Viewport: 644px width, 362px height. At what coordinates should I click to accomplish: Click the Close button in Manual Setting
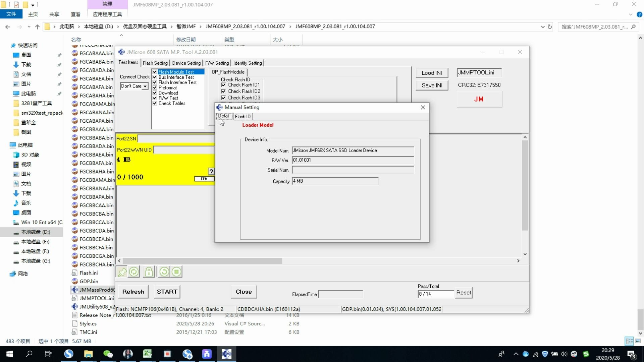pos(422,107)
